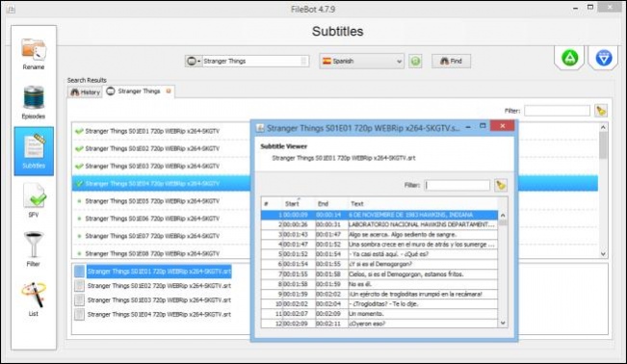Select Stranger Things S01E02 search result
This screenshot has height=364, width=627.
point(162,149)
